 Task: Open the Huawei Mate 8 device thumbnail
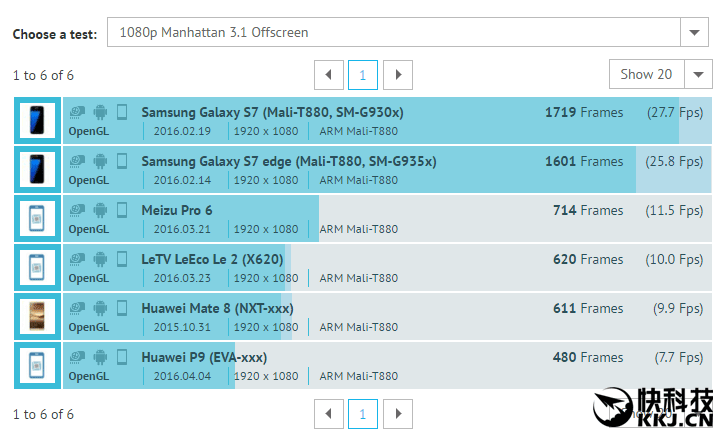coord(37,316)
